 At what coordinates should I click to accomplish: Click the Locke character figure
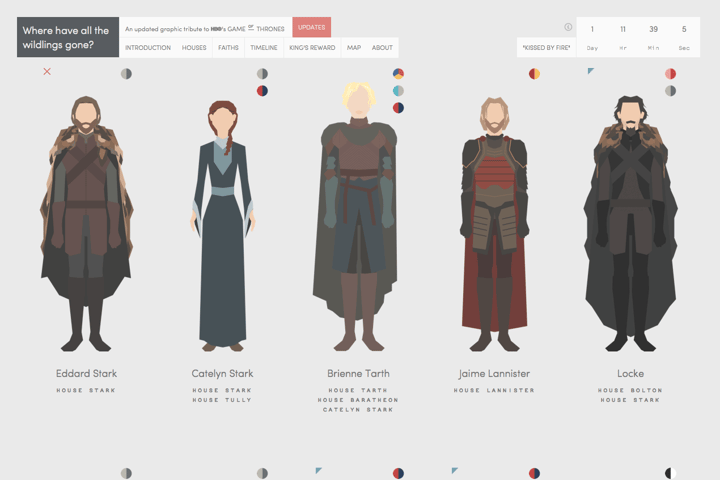pyautogui.click(x=630, y=223)
